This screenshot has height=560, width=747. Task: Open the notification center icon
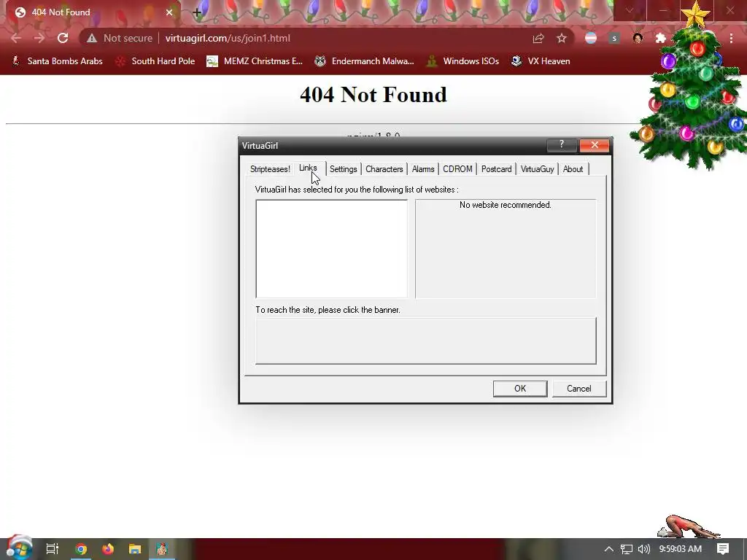point(723,549)
